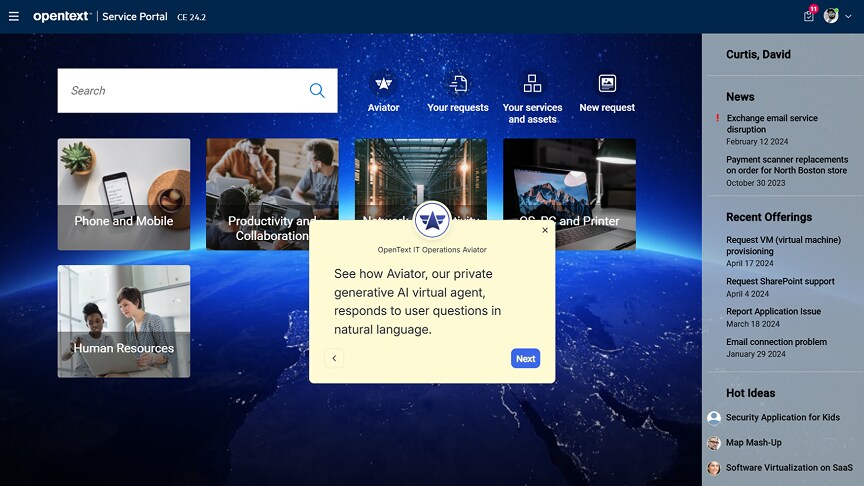Image resolution: width=864 pixels, height=486 pixels.
Task: Start a New request via its icon
Action: (x=607, y=84)
